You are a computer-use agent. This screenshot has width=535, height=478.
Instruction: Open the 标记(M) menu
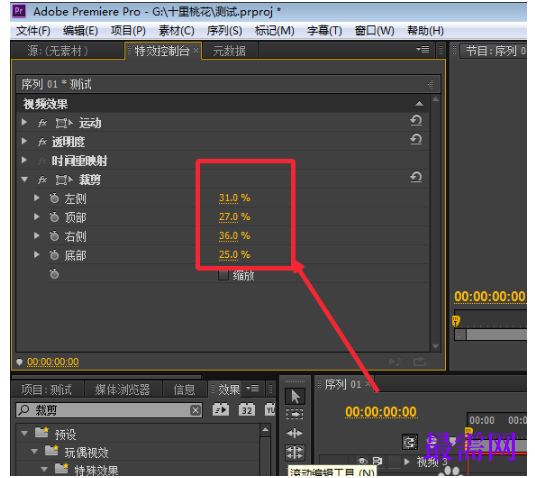pos(275,31)
